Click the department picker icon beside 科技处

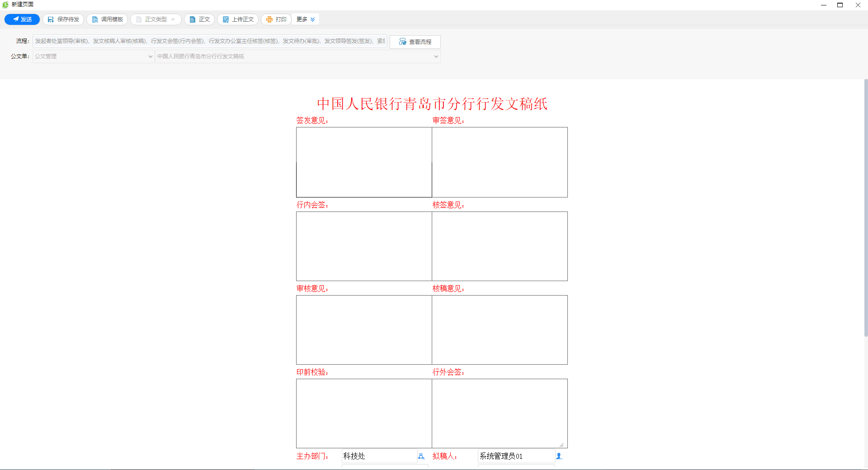[x=421, y=456]
